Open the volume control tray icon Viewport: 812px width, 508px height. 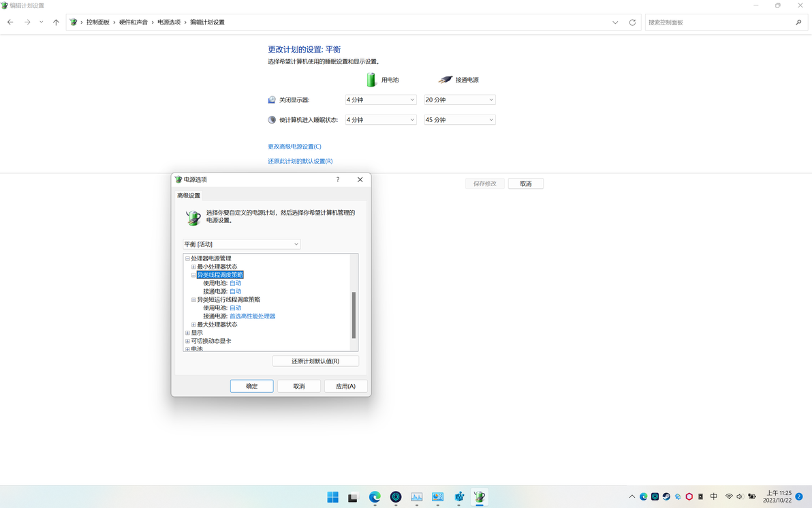(x=740, y=496)
